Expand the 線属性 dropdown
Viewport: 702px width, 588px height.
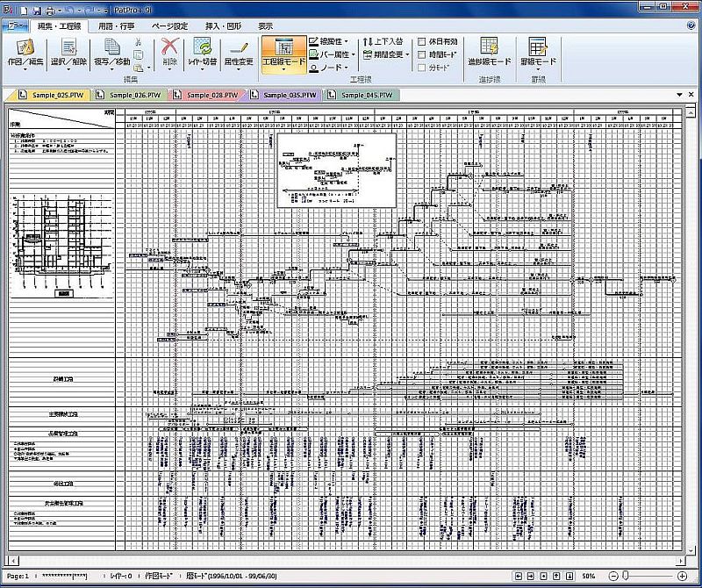(328, 41)
